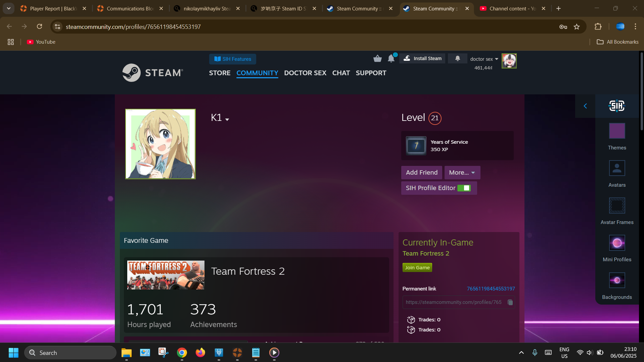Open File Explorer from the taskbar
The height and width of the screenshot is (362, 644).
tap(126, 353)
